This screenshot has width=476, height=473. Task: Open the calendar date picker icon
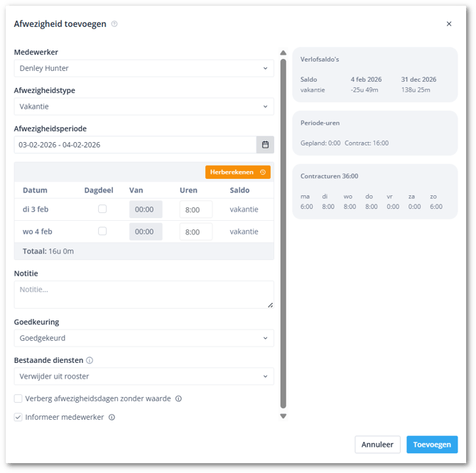click(x=265, y=145)
